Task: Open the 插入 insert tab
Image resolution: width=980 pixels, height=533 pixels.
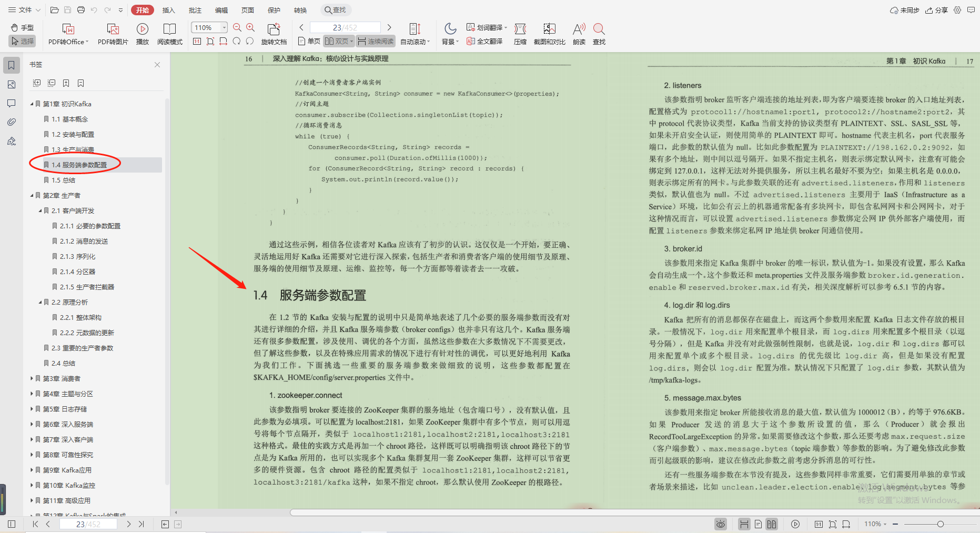Action: click(x=168, y=10)
